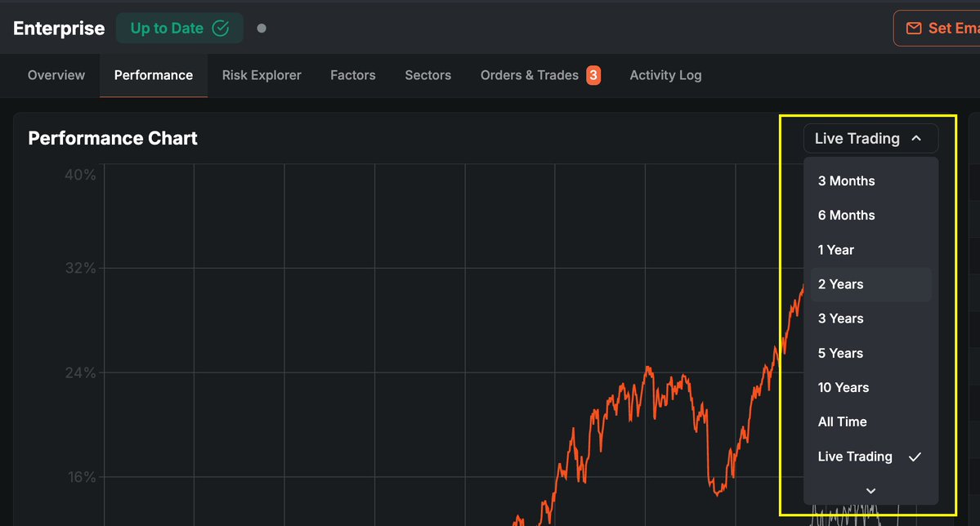This screenshot has height=526, width=980.
Task: Click the gray status dot beside Up to Date
Action: pyautogui.click(x=262, y=28)
